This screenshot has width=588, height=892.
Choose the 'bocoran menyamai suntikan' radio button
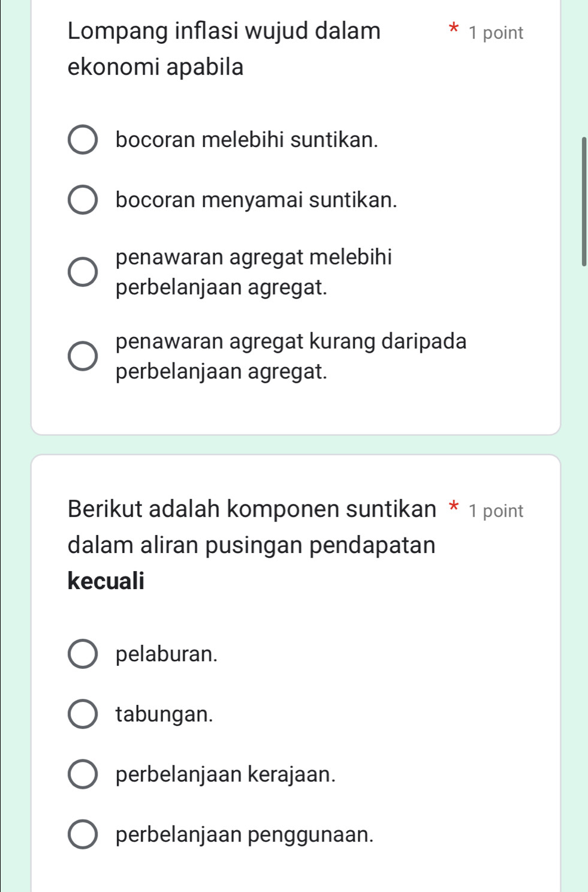click(x=83, y=200)
